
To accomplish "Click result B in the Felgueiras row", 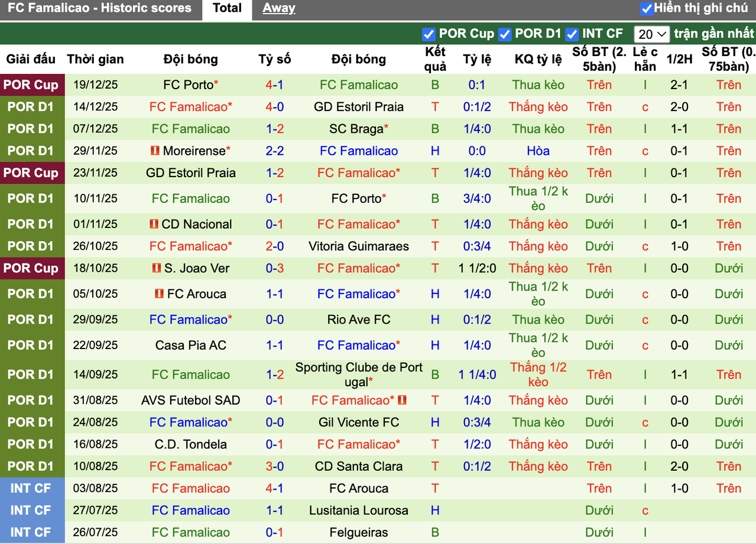I will 436,533.
